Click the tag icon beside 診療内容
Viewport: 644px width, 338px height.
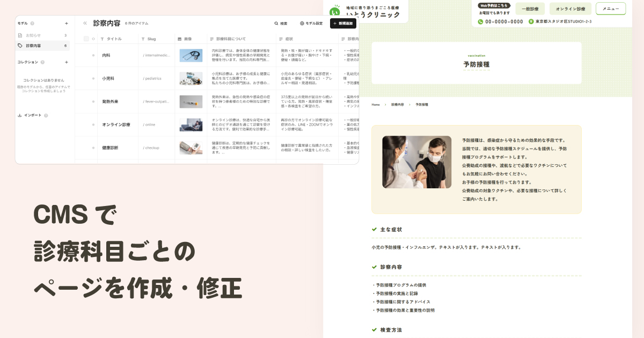point(20,45)
